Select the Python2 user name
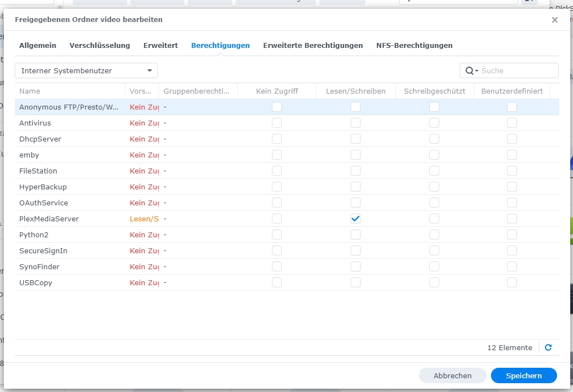This screenshot has width=573, height=392. click(34, 235)
